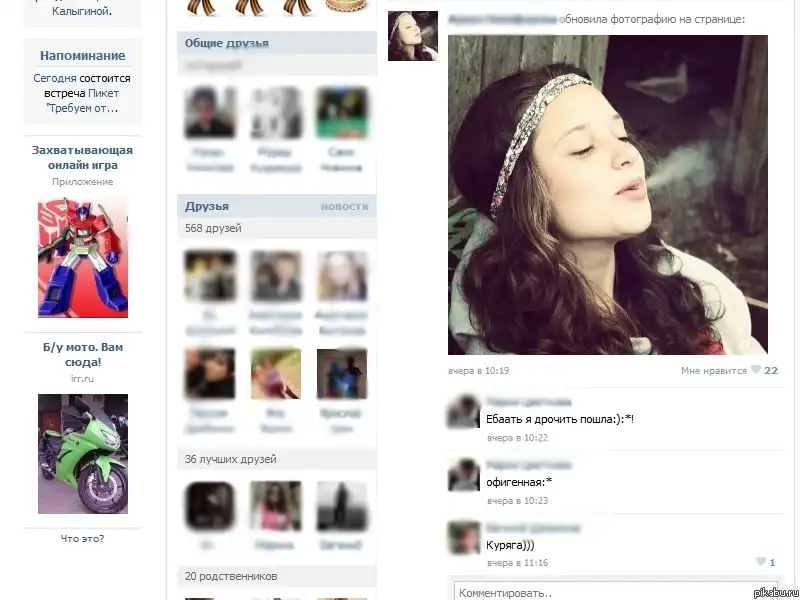Click the "новости" link in Friends header
This screenshot has height=600, width=800.
344,206
